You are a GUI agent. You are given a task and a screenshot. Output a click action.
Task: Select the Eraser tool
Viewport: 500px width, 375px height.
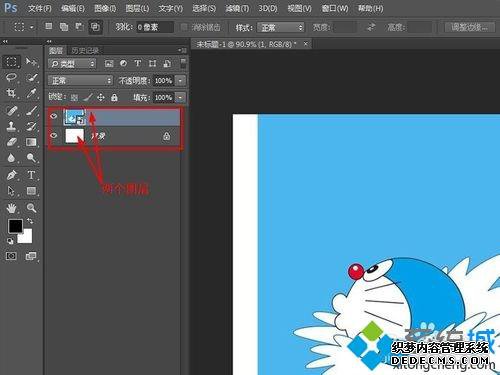11,142
